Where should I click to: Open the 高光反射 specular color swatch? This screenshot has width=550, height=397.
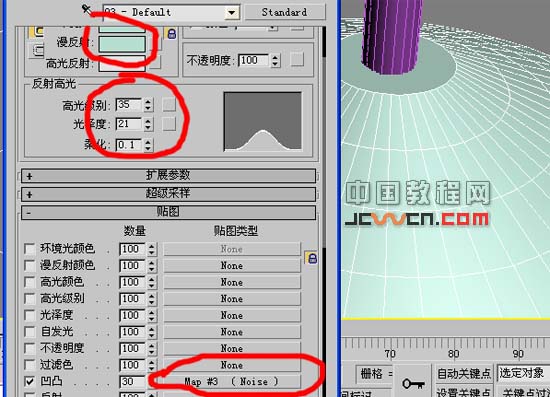pos(122,64)
